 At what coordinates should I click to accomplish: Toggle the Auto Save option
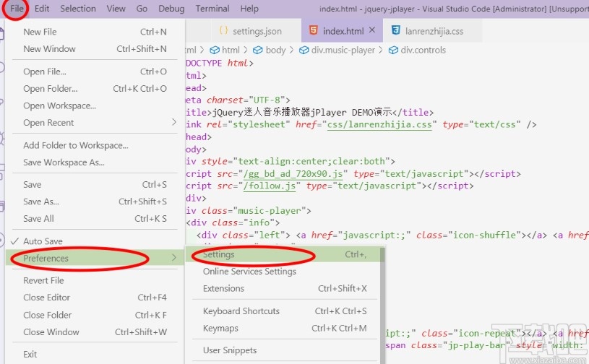(x=95, y=241)
